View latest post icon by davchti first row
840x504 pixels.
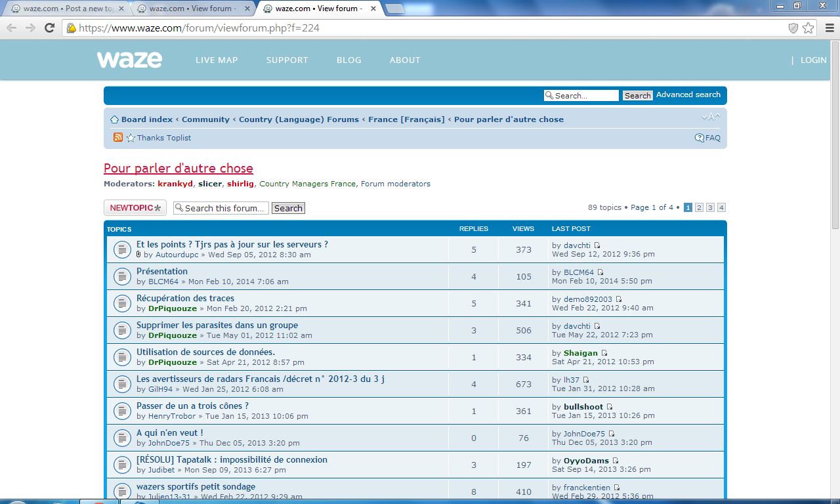point(597,245)
